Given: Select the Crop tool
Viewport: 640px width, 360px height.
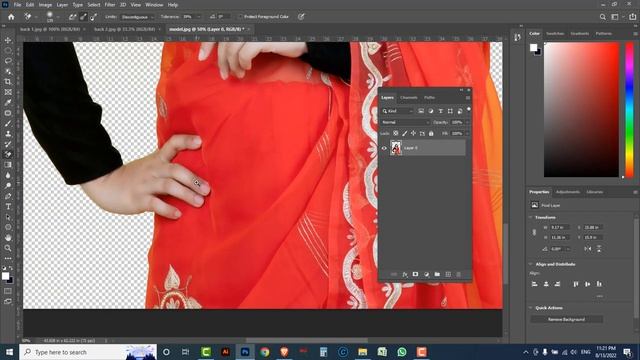Looking at the screenshot, I should point(8,82).
